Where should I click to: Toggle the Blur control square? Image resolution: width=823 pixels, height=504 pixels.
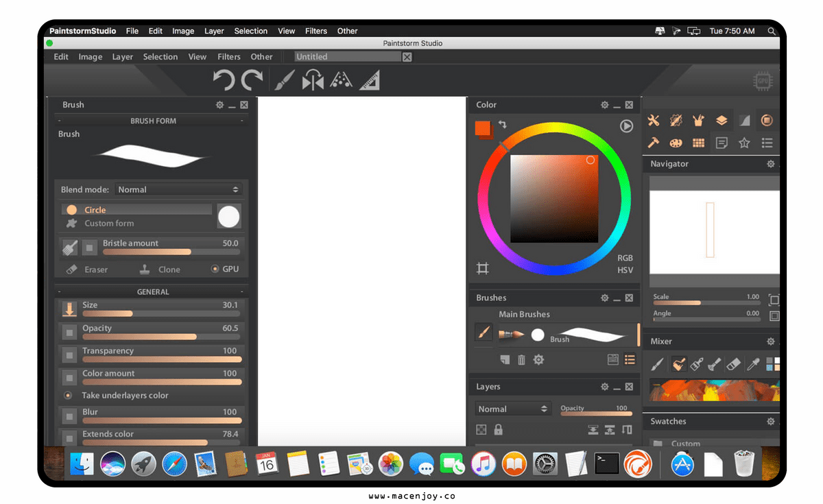tap(69, 416)
